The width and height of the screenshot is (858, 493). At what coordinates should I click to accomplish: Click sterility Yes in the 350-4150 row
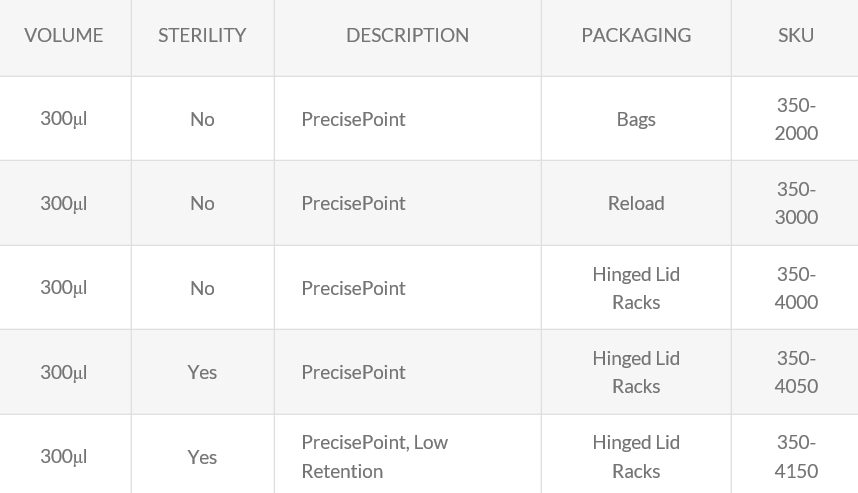(202, 457)
